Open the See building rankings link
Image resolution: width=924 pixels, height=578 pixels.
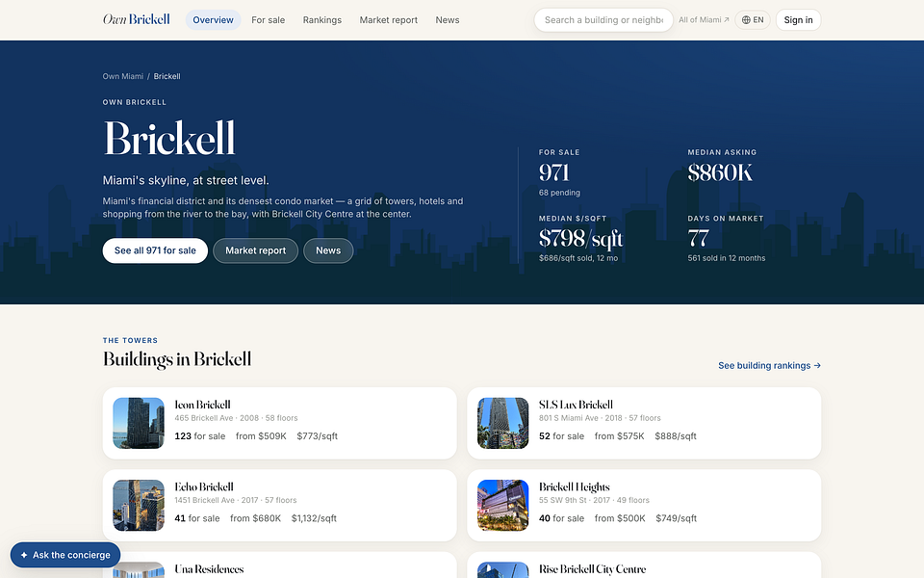(770, 366)
